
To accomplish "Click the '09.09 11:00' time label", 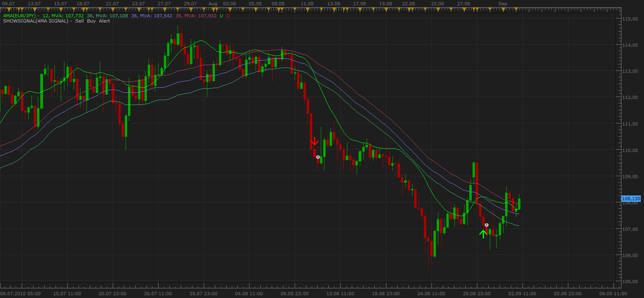I will (x=613, y=294).
